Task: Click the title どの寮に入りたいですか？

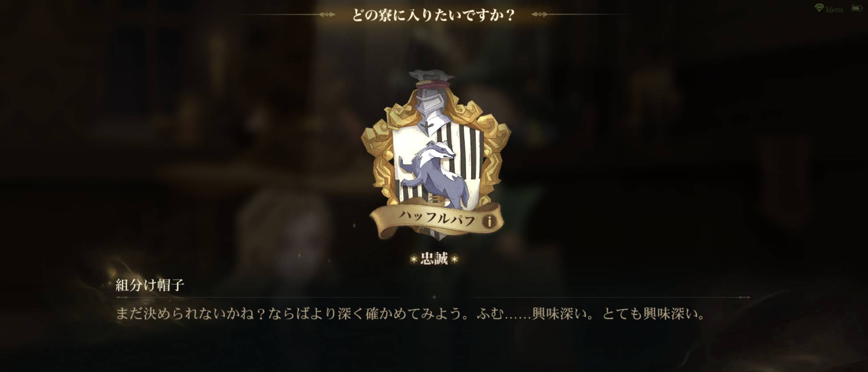Action: 433,15
